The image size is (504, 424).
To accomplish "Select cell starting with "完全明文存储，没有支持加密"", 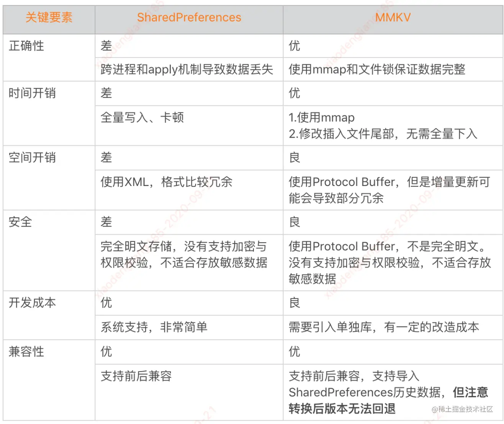I will click(x=189, y=262).
